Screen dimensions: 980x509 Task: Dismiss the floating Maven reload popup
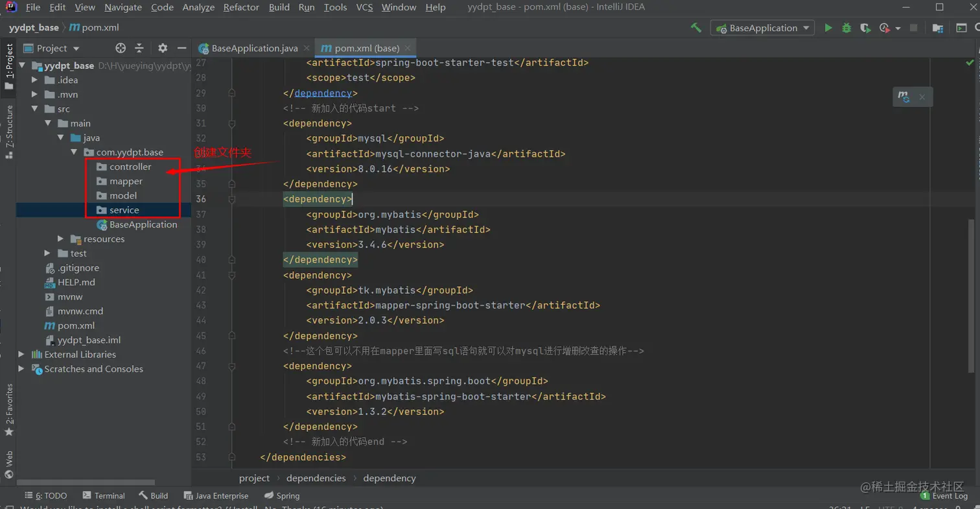(922, 97)
